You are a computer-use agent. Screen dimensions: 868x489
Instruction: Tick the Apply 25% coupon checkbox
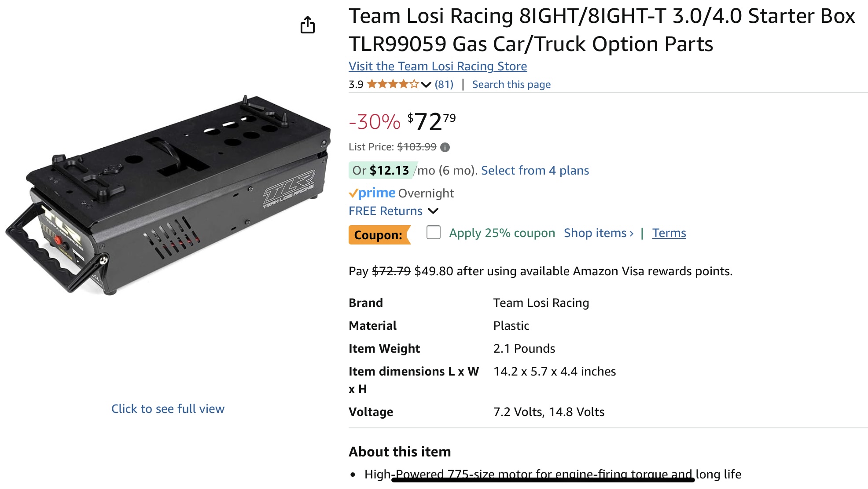pos(434,232)
